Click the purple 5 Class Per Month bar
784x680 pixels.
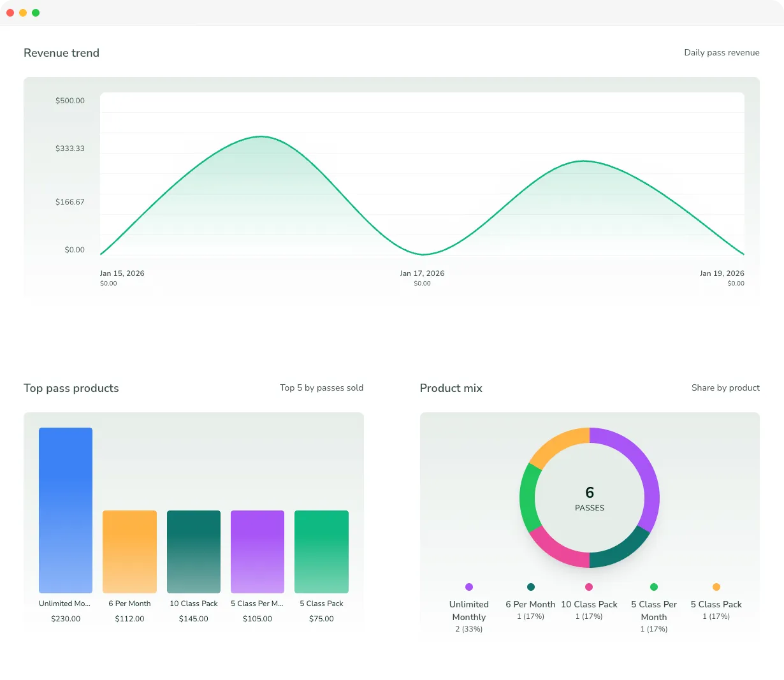tap(257, 551)
